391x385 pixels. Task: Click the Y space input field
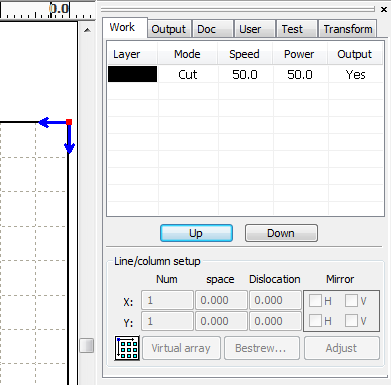(x=221, y=321)
